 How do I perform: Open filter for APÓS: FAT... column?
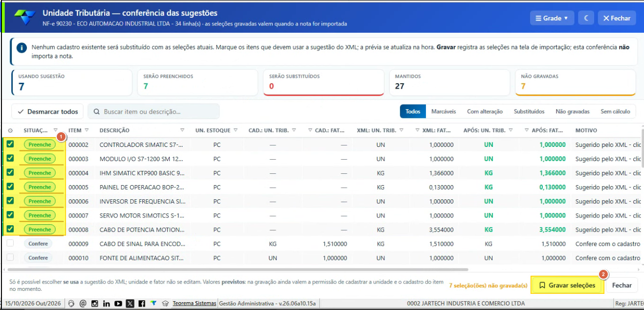(x=527, y=130)
